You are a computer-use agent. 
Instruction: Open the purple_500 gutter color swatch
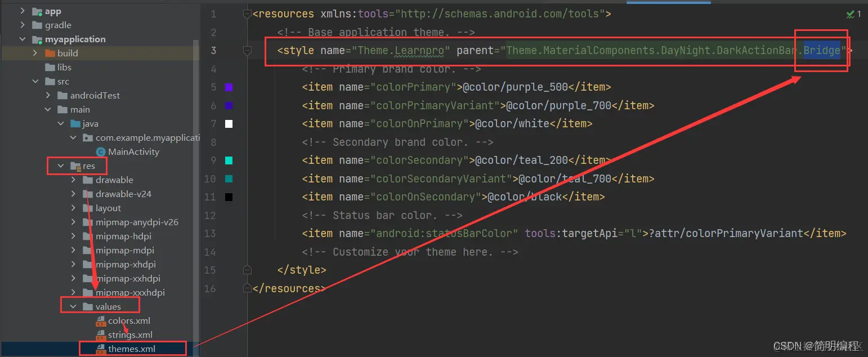229,87
